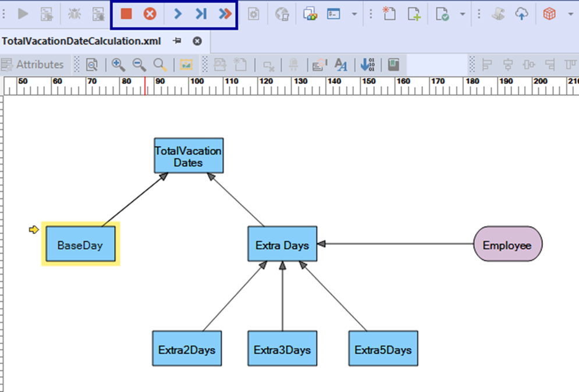Select the TotalVacation Dates node
This screenshot has width=579, height=392.
click(x=189, y=156)
